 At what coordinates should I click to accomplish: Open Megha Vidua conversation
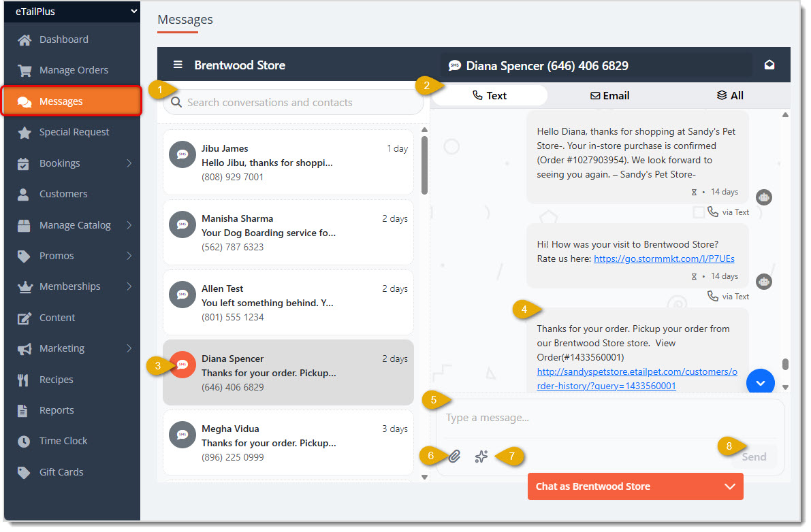pos(288,443)
